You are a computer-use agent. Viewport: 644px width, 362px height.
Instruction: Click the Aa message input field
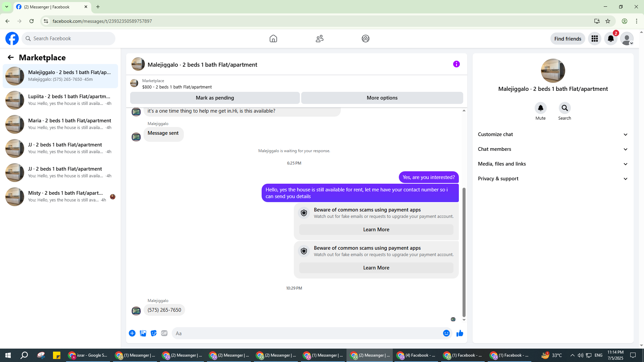click(x=305, y=333)
